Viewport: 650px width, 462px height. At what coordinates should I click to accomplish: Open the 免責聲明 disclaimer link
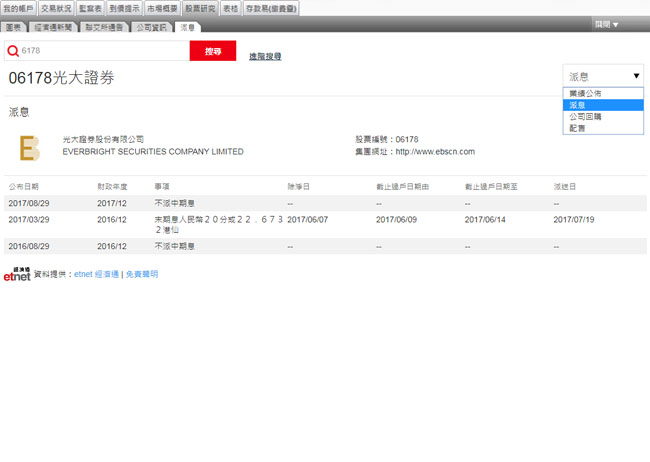142,274
